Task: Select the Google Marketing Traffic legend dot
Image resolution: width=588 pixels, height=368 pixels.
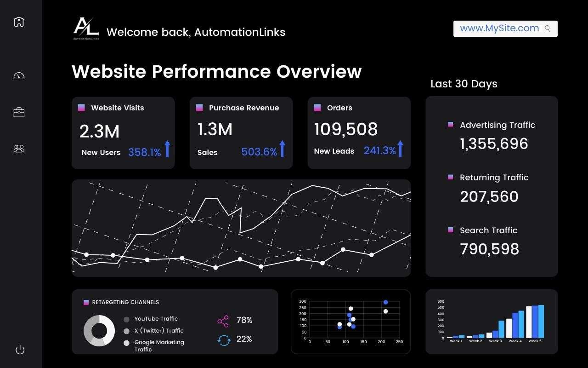Action: pyautogui.click(x=127, y=343)
